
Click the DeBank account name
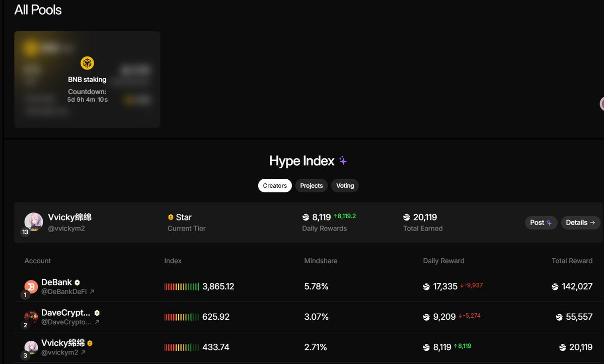(57, 282)
